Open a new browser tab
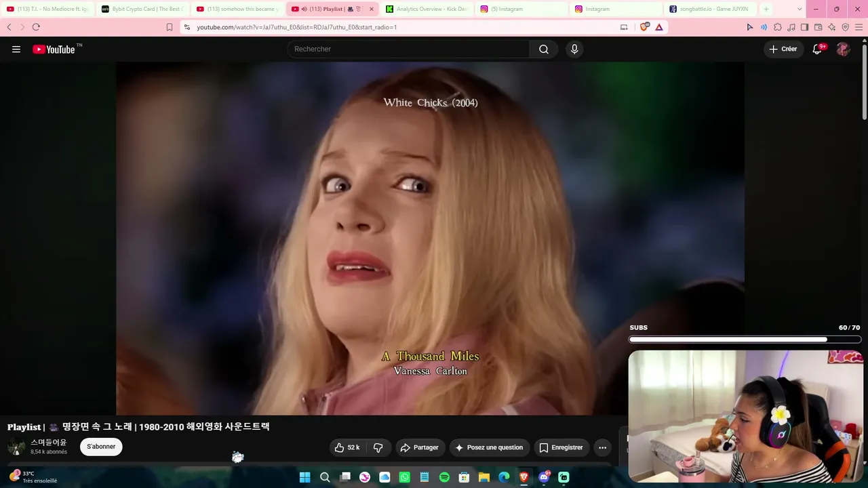 coord(766,9)
